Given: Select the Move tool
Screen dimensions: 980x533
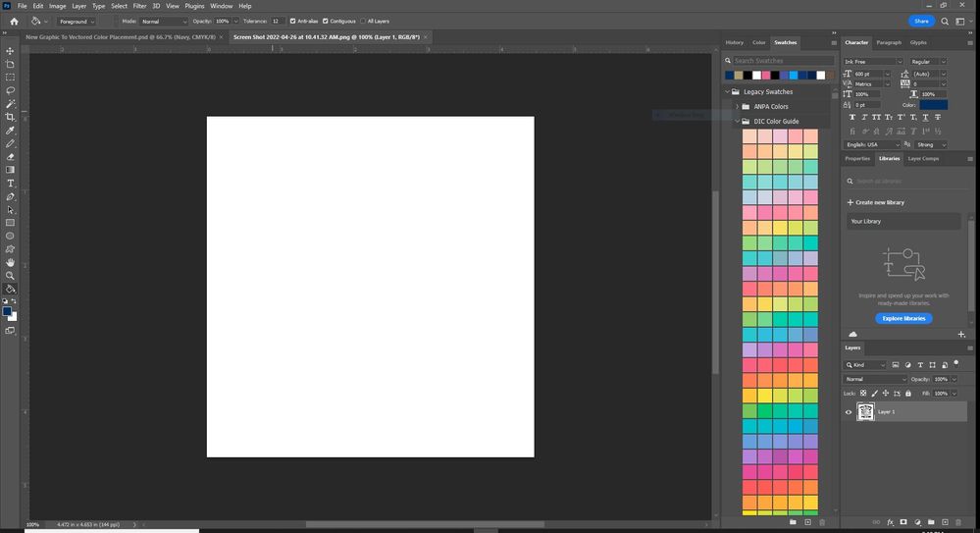Looking at the screenshot, I should (10, 51).
